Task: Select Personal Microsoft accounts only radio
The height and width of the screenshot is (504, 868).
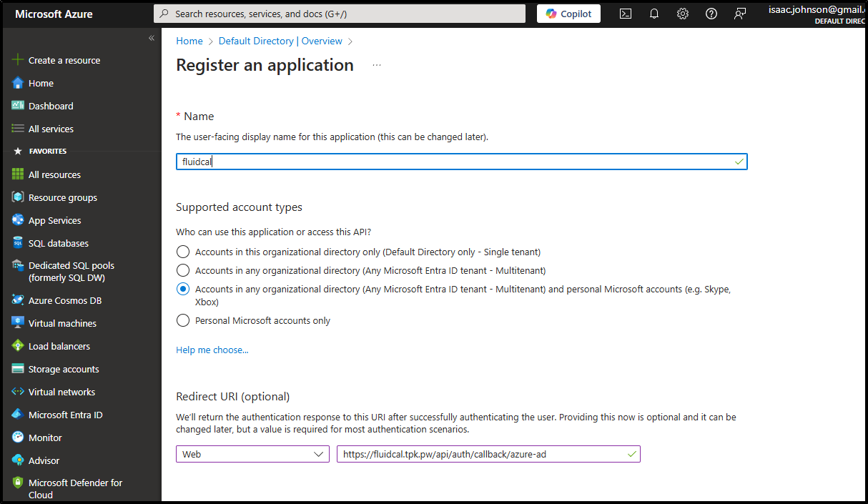Action: (x=183, y=320)
